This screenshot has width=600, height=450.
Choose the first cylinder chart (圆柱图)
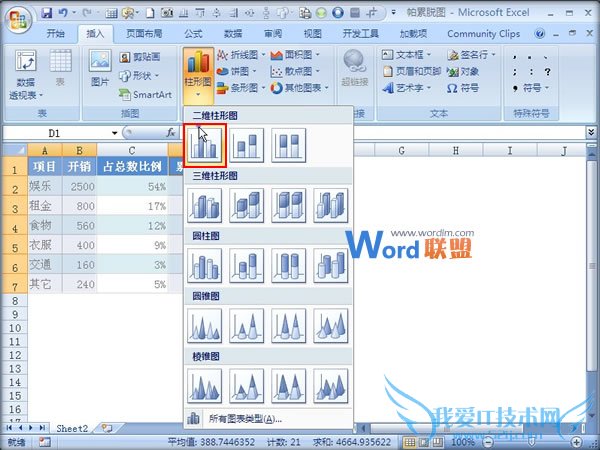(x=205, y=265)
